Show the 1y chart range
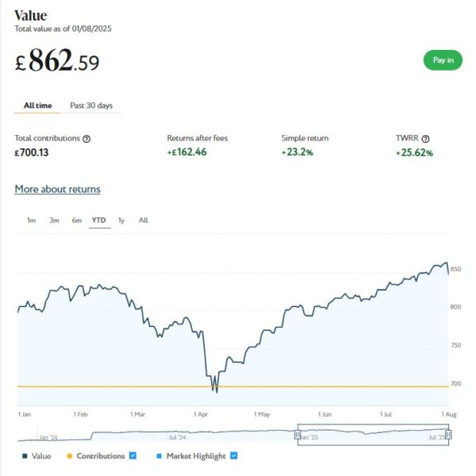Screen dimensions: 476x476 tap(121, 220)
